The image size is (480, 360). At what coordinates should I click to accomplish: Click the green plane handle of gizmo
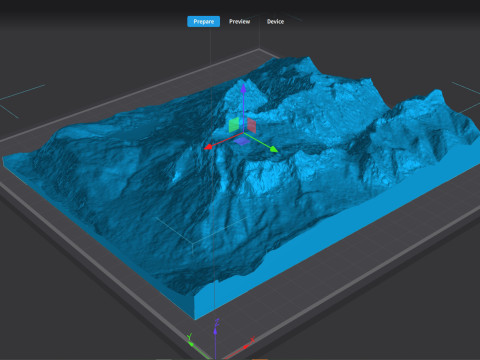pyautogui.click(x=234, y=125)
